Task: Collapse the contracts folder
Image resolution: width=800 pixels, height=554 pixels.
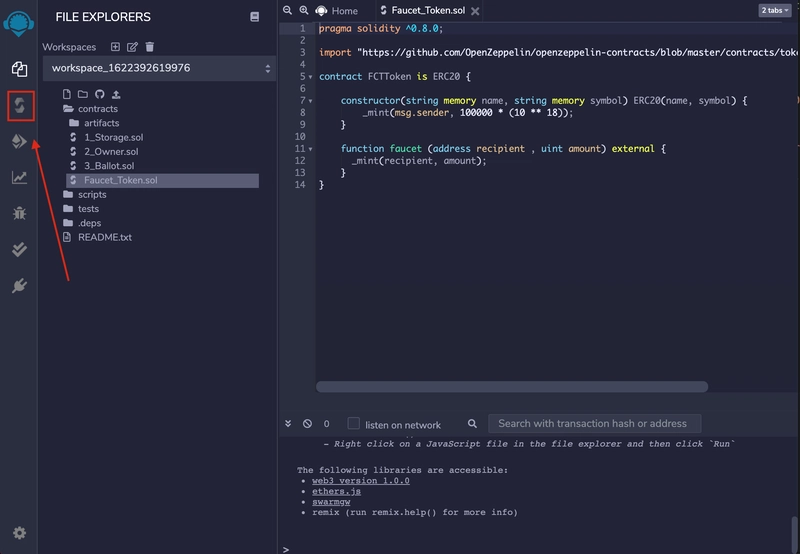Action: pyautogui.click(x=90, y=109)
